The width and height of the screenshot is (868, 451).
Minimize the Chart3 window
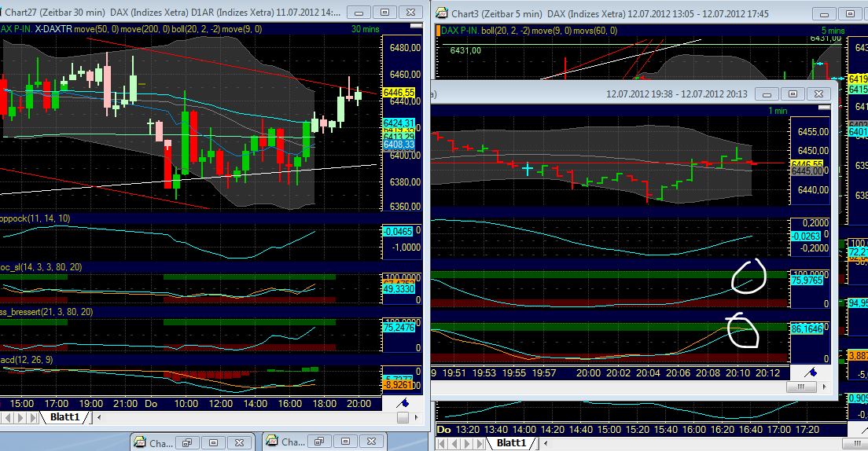(x=824, y=13)
